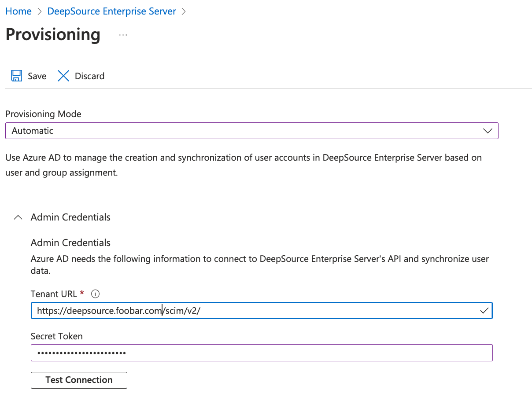532x397 pixels.
Task: Click the Provisioning page heading
Action: (53, 35)
